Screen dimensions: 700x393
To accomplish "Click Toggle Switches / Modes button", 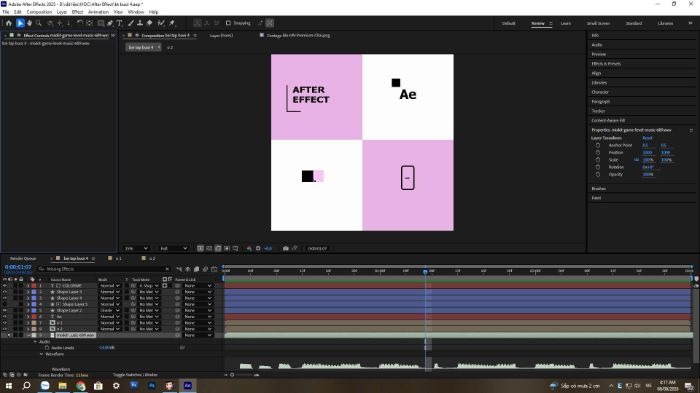I will [x=135, y=375].
